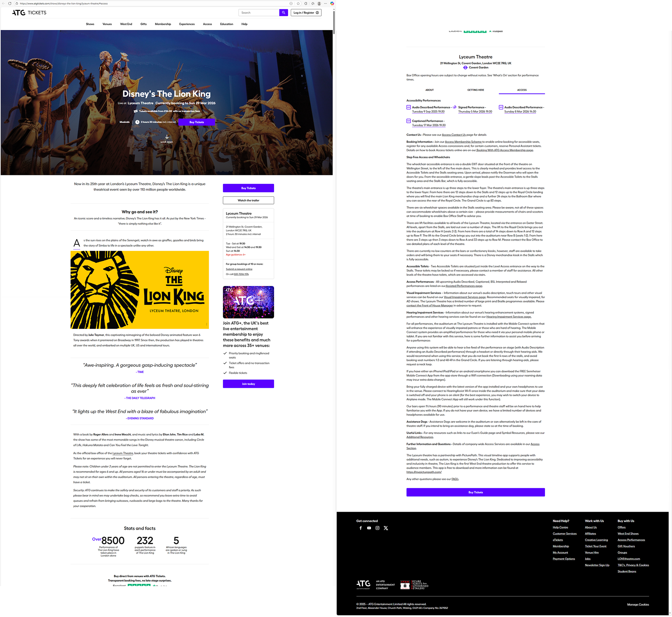Switch to the Getting Here tab

476,90
